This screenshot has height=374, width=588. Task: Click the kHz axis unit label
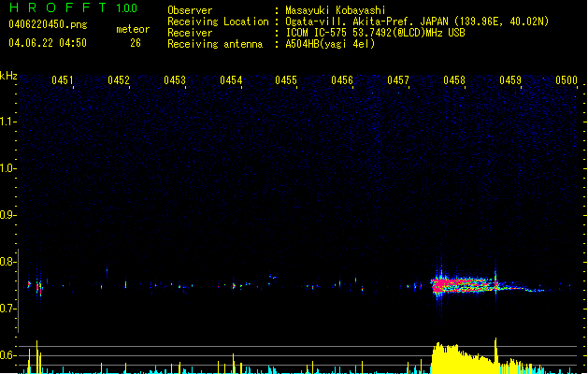click(8, 76)
